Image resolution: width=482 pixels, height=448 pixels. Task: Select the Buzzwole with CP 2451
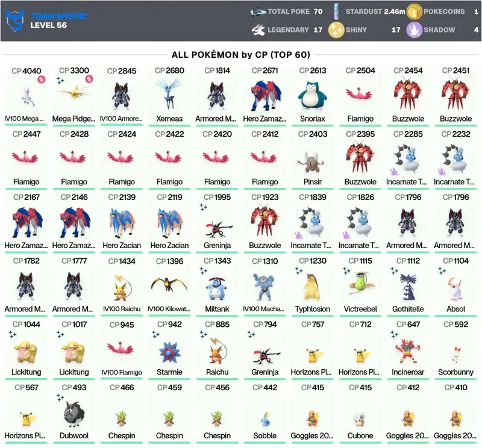pyautogui.click(x=455, y=94)
